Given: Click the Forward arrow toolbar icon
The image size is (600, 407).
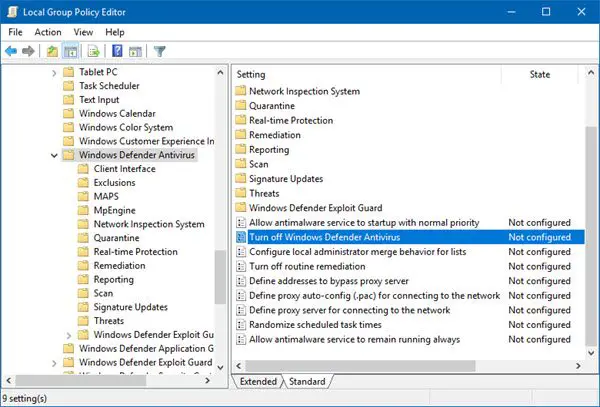Looking at the screenshot, I should click(28, 51).
